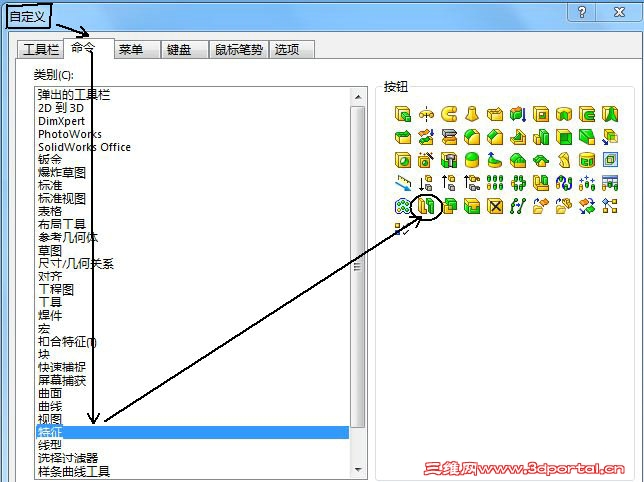This screenshot has width=644, height=482.
Task: Go to the 鼠标笔势 tab
Action: click(x=239, y=50)
